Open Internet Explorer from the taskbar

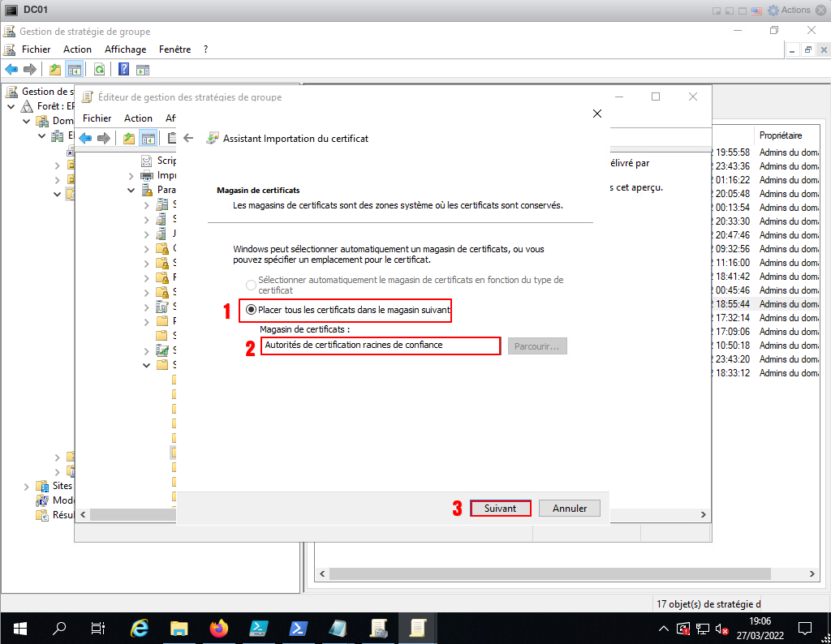(140, 628)
